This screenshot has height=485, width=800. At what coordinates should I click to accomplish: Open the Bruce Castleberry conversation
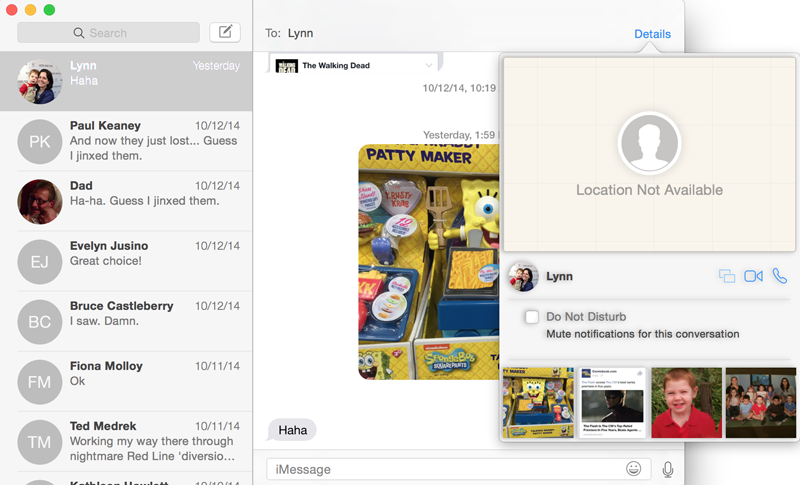[x=126, y=321]
